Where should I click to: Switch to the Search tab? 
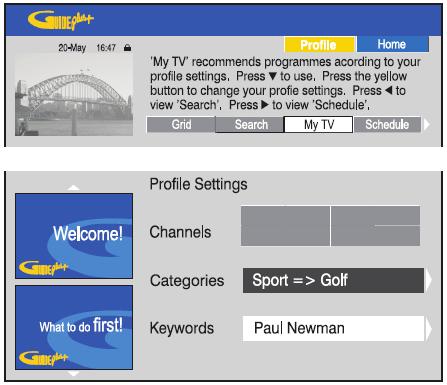(250, 125)
